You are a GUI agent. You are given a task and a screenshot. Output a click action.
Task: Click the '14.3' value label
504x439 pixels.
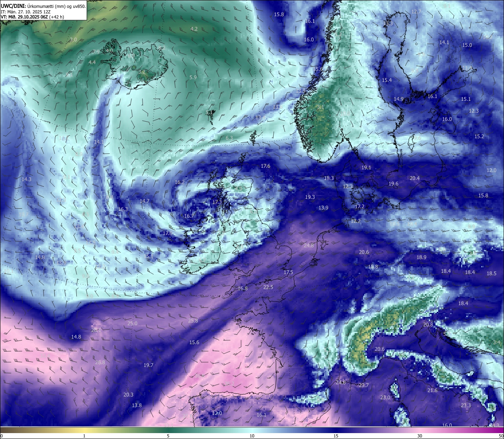point(26,180)
